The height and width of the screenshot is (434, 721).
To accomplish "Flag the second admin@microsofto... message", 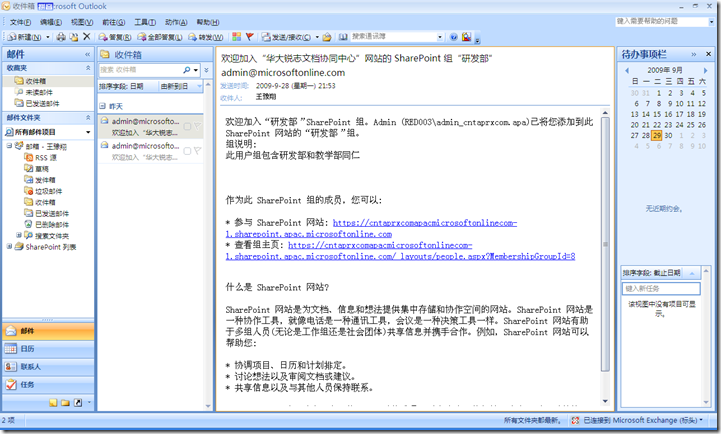I will point(197,151).
